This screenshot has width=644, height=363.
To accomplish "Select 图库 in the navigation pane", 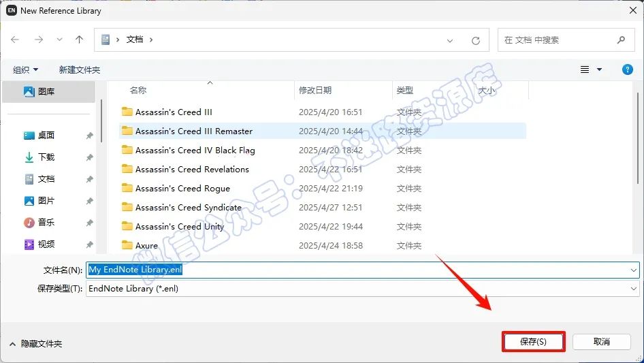I will click(48, 92).
